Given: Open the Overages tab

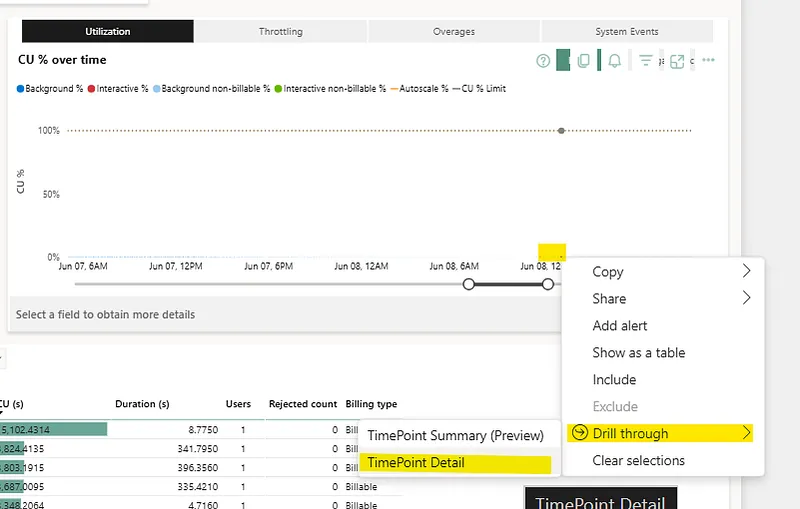Looking at the screenshot, I should [454, 31].
